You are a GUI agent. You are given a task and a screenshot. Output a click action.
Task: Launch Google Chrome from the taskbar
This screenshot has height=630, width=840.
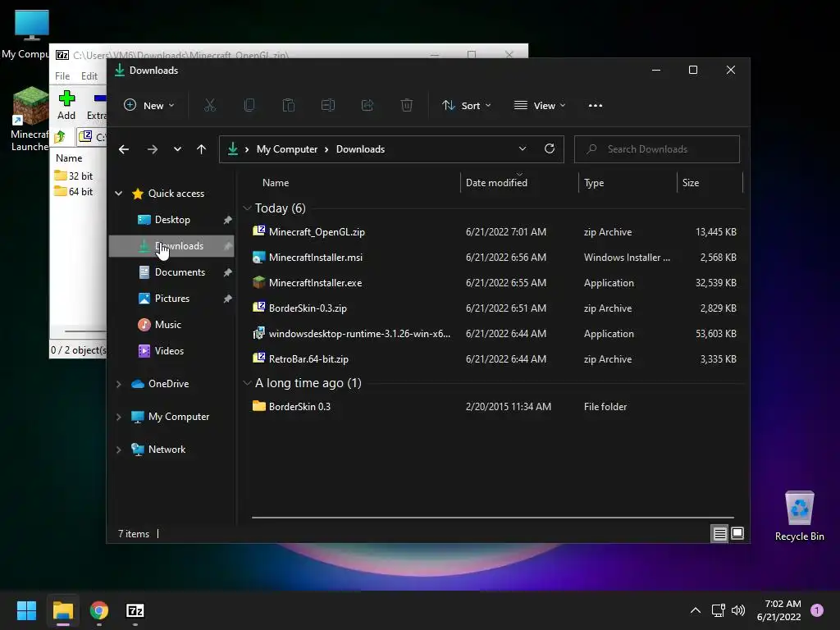[99, 610]
